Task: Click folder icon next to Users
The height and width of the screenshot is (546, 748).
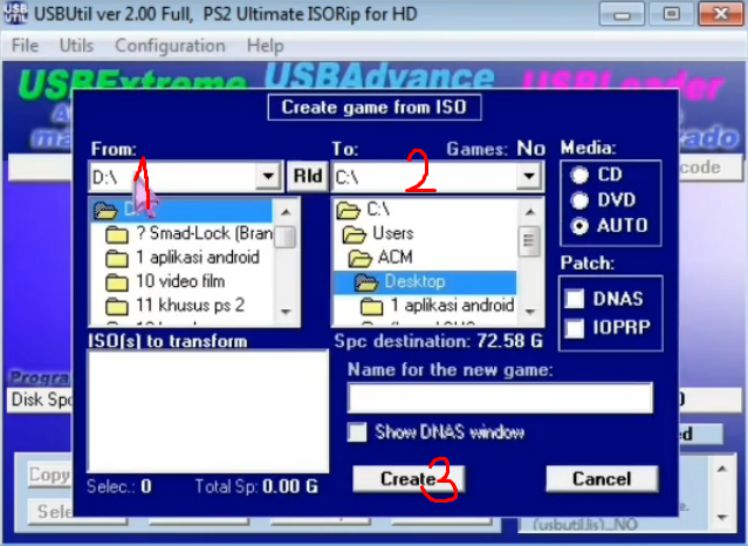Action: click(x=354, y=234)
